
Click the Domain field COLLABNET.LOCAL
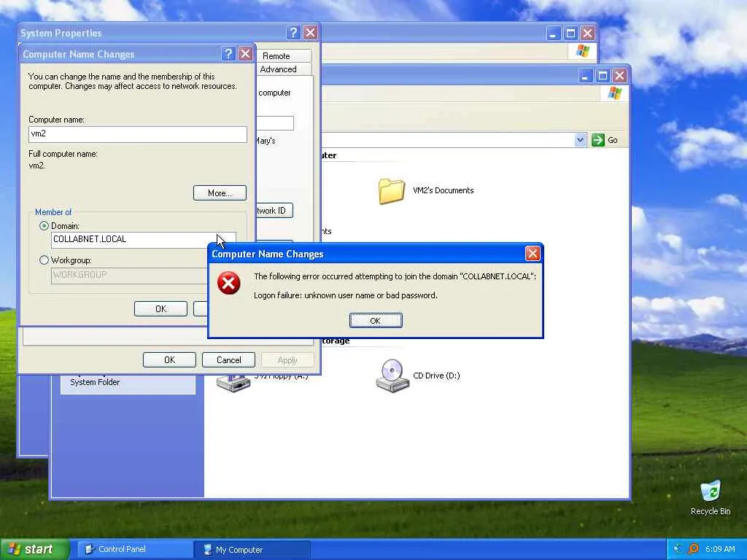tap(144, 239)
